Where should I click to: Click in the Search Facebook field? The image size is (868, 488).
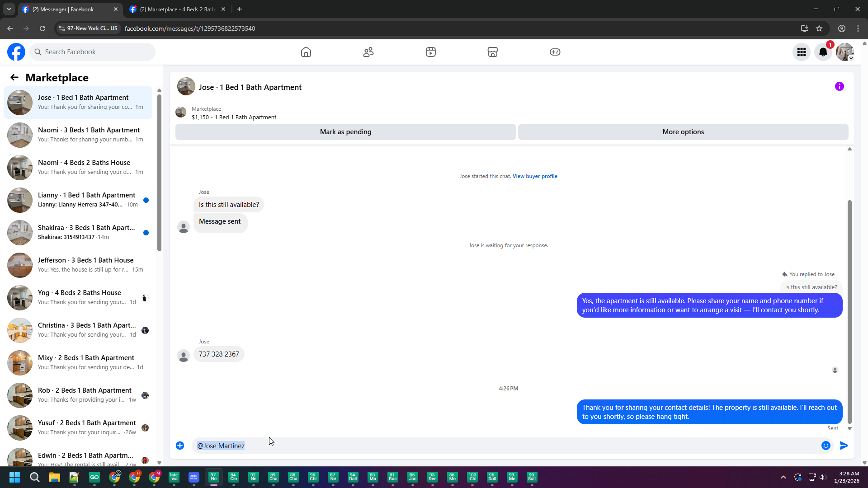tap(92, 52)
